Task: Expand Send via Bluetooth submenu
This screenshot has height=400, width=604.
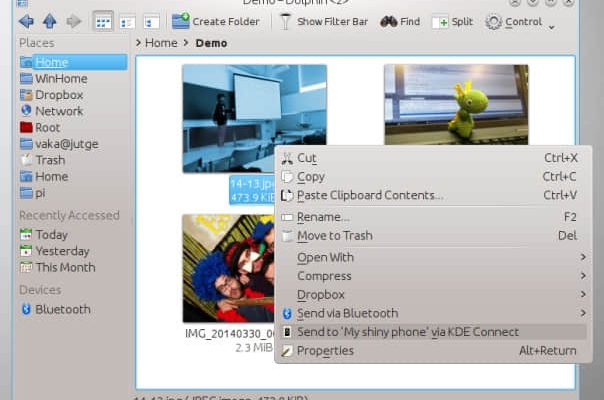Action: (431, 313)
